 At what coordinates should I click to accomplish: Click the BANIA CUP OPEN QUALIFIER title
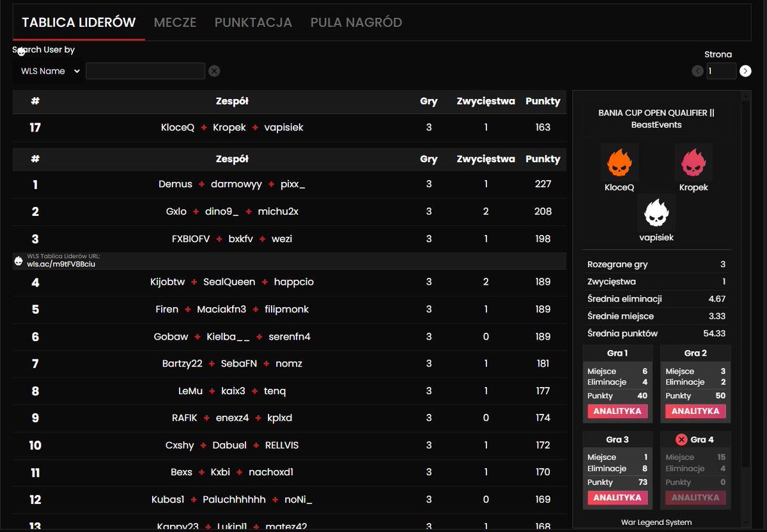pyautogui.click(x=656, y=119)
